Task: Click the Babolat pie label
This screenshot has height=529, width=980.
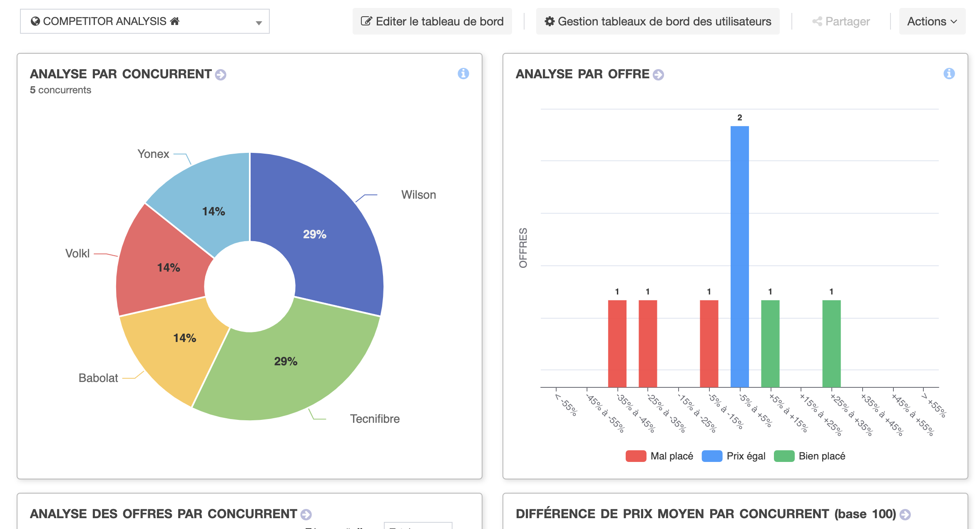Action: pyautogui.click(x=98, y=378)
